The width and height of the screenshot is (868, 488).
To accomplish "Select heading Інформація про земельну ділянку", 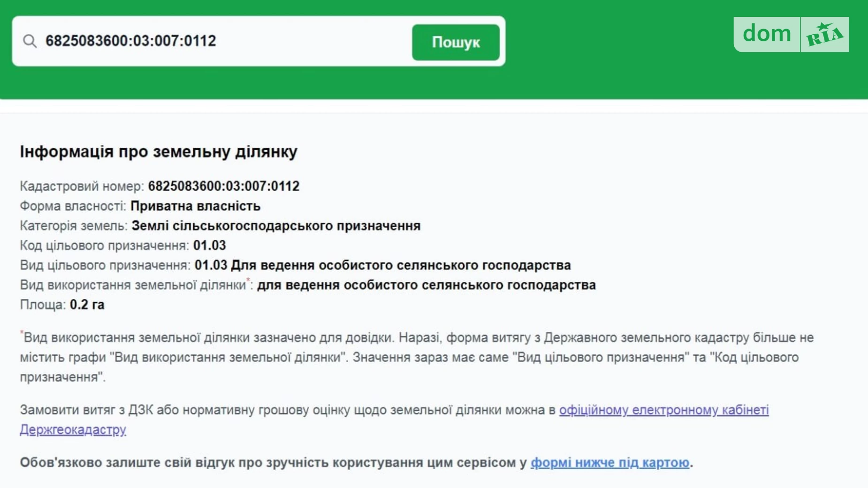I will (x=159, y=151).
